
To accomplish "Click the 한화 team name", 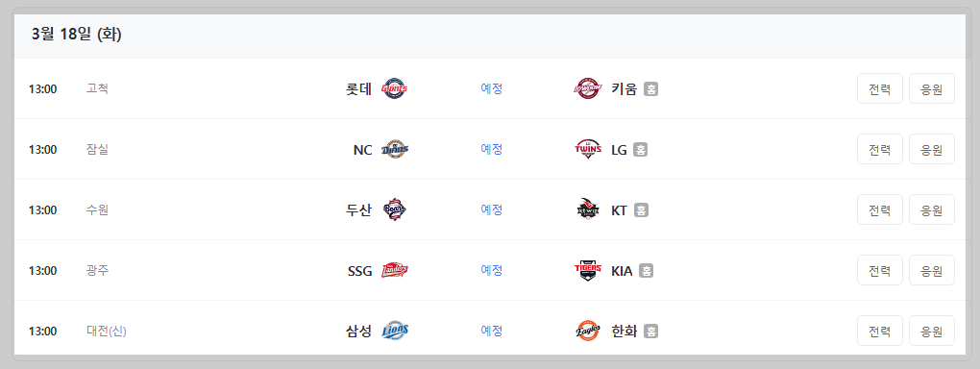I will pyautogui.click(x=624, y=331).
